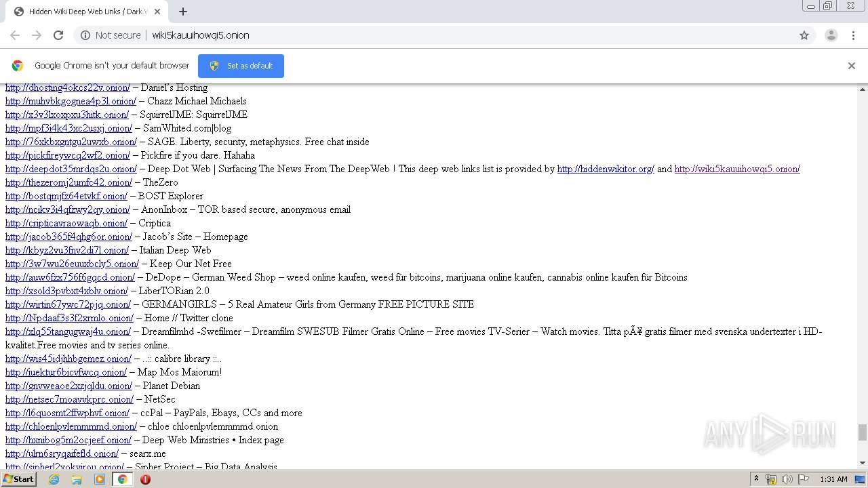
Task: Click the 'BOST Explorer' description text
Action: [171, 196]
